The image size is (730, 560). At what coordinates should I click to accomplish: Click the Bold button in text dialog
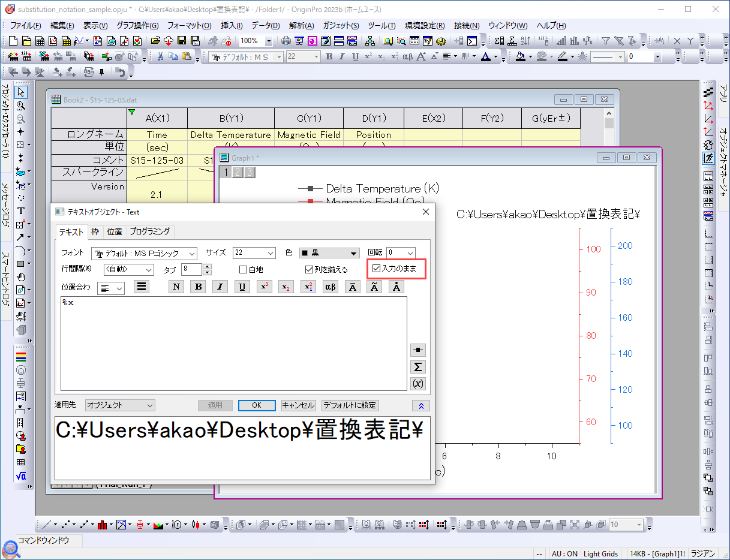point(198,287)
